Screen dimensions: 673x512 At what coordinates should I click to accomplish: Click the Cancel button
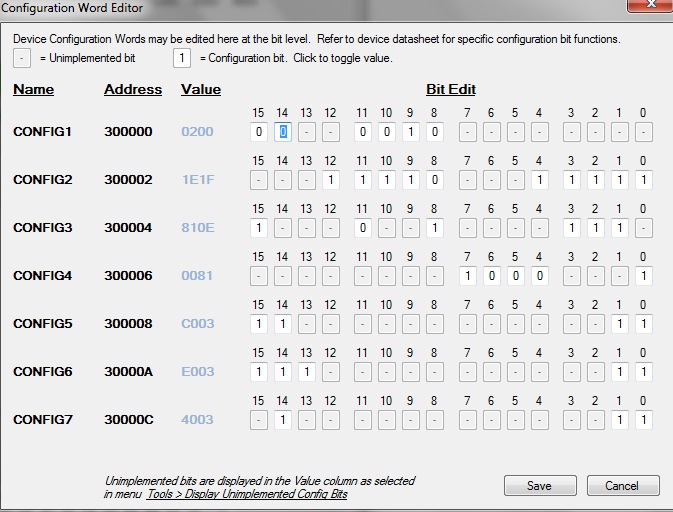621,486
